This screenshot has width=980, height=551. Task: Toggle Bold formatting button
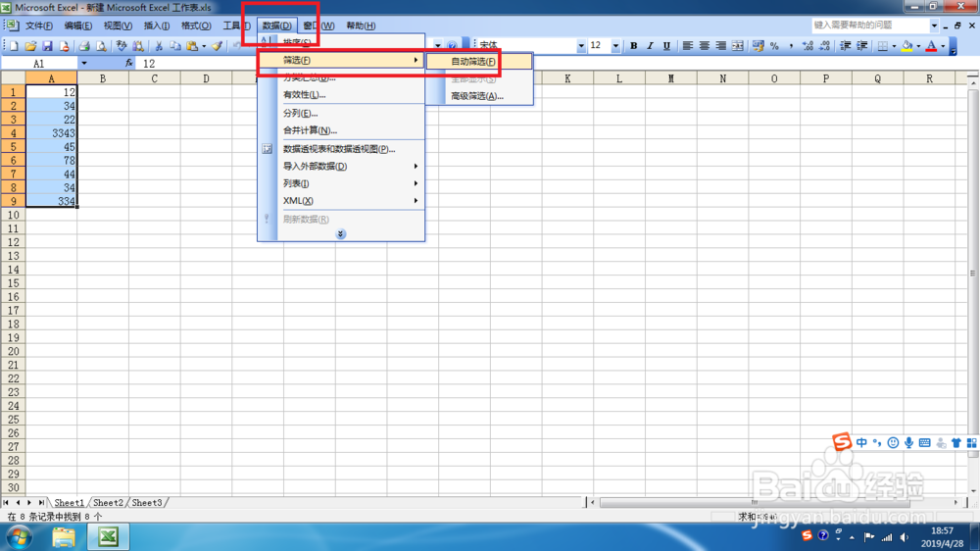633,46
